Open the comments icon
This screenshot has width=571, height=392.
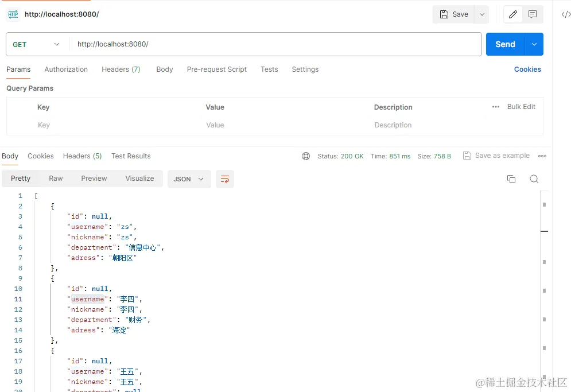pyautogui.click(x=533, y=14)
